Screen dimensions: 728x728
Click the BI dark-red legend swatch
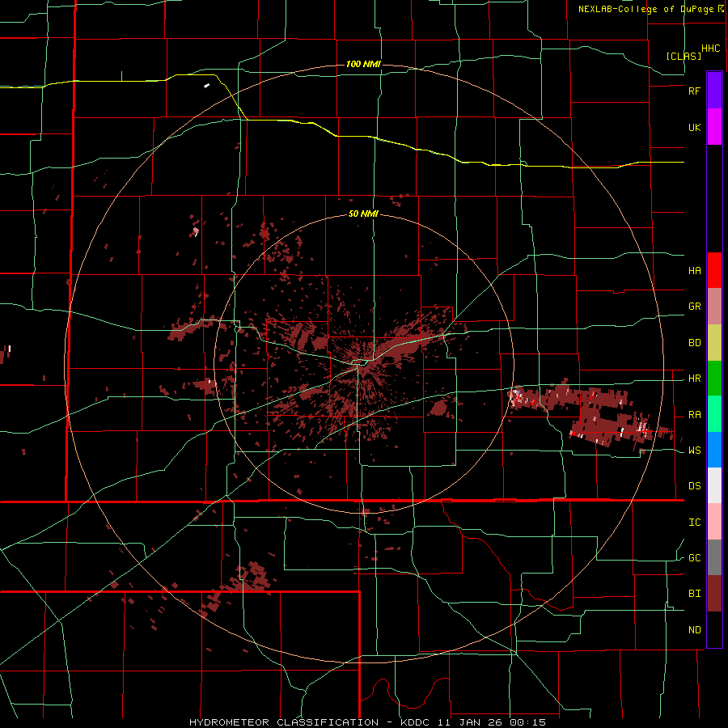tap(714, 594)
